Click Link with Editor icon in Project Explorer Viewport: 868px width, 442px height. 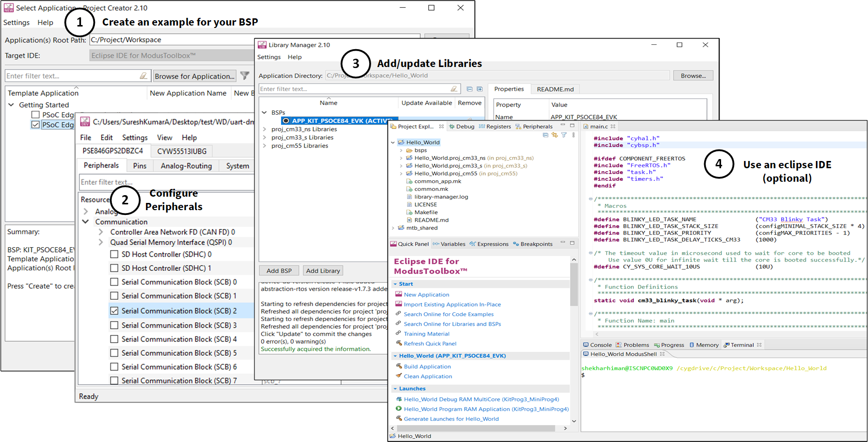pyautogui.click(x=555, y=135)
